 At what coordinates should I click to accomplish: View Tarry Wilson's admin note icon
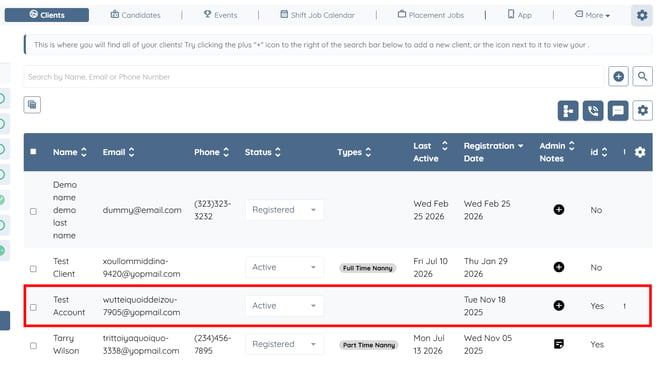558,344
